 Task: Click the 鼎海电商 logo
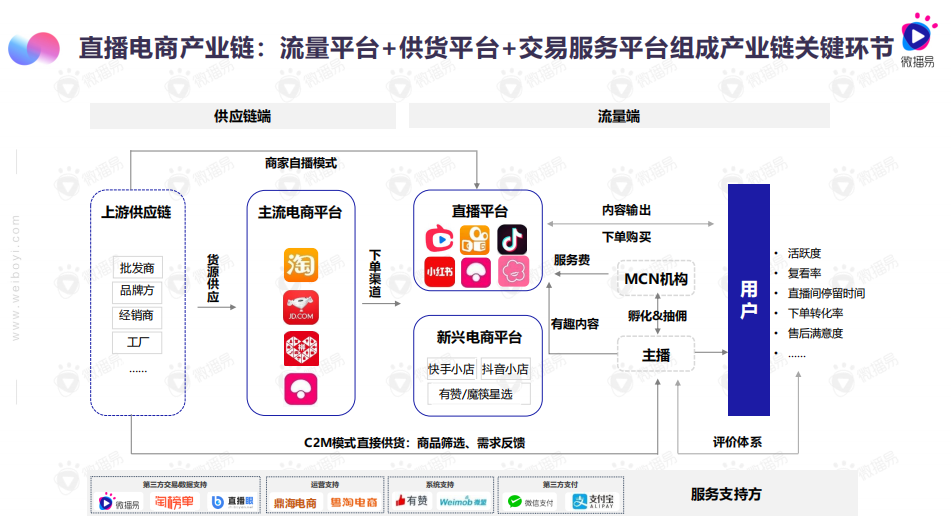tap(295, 503)
